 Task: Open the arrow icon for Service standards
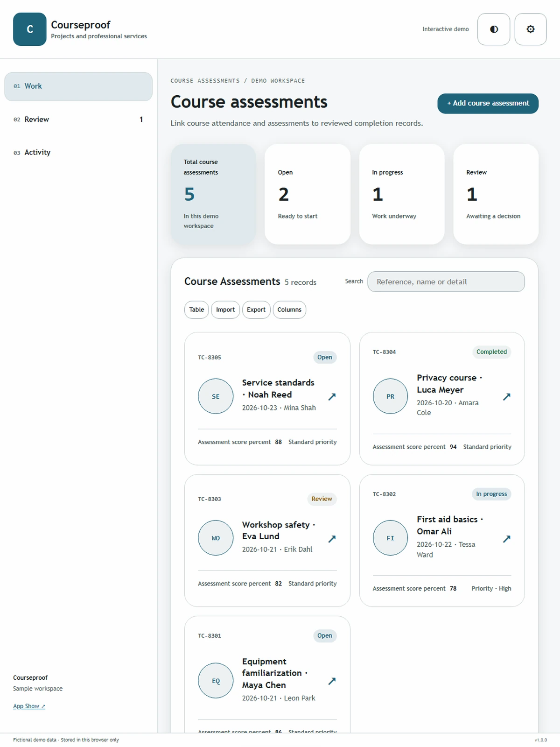(x=332, y=396)
